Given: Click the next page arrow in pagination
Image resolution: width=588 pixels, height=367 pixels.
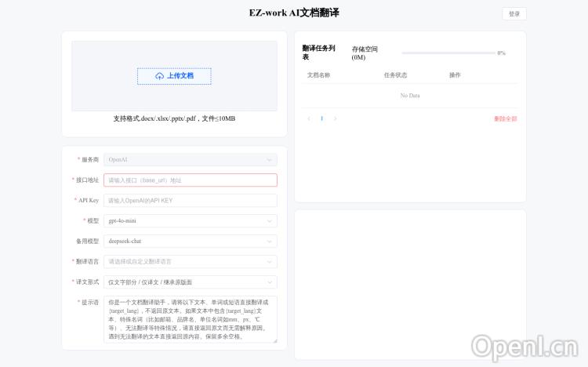Looking at the screenshot, I should pos(336,118).
